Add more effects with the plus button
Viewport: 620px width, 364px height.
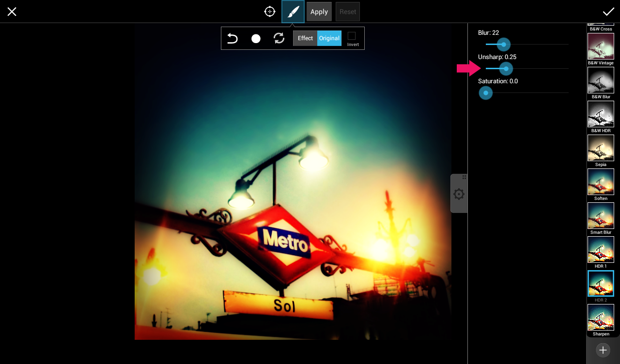(603, 350)
